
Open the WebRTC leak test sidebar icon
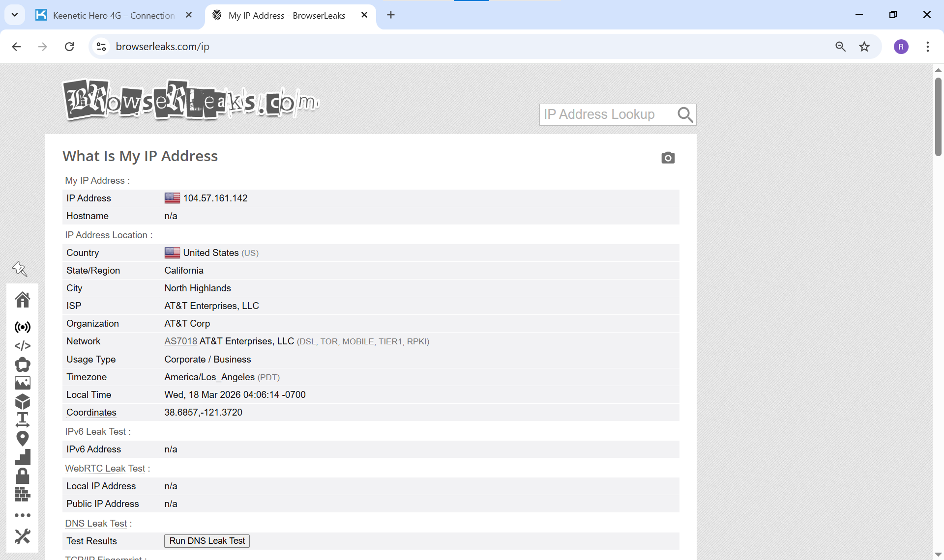pyautogui.click(x=23, y=364)
